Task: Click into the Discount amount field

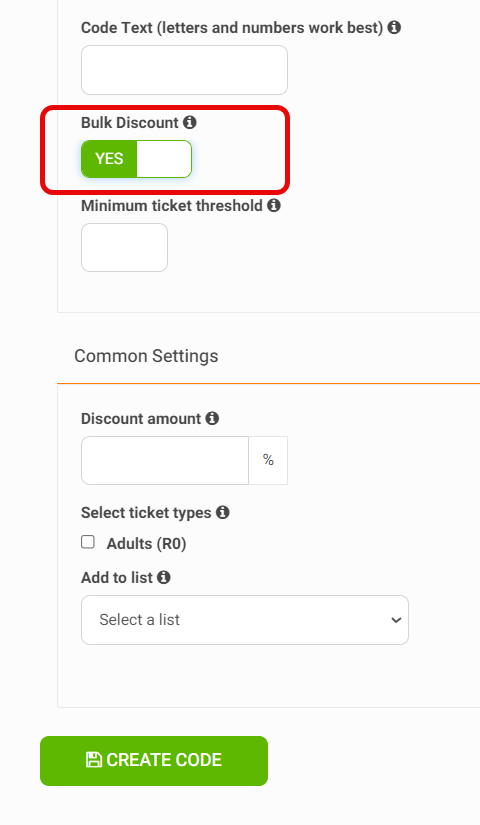Action: point(165,460)
